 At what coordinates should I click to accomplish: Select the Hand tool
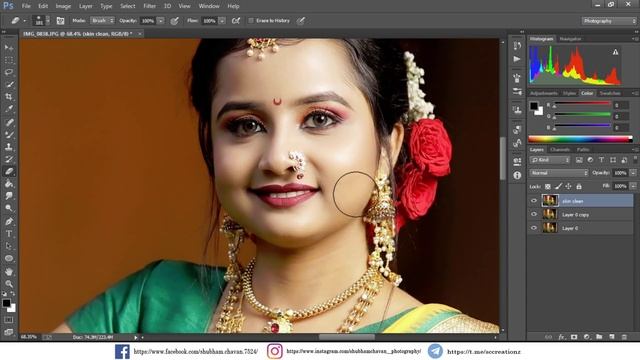(9, 271)
